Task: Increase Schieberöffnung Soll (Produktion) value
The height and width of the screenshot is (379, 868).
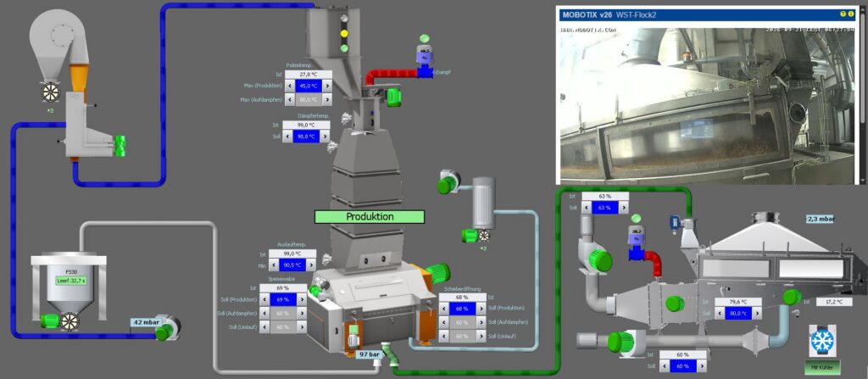Action: [x=481, y=308]
